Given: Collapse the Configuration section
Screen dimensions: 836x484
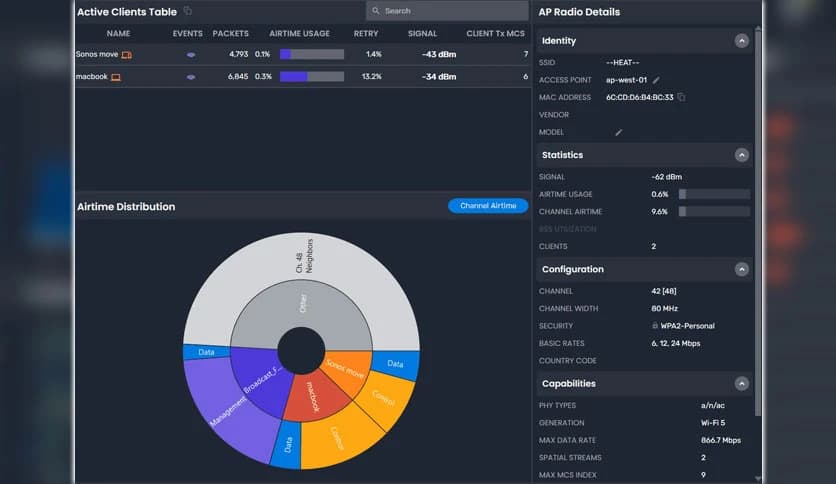Looking at the screenshot, I should coord(741,270).
